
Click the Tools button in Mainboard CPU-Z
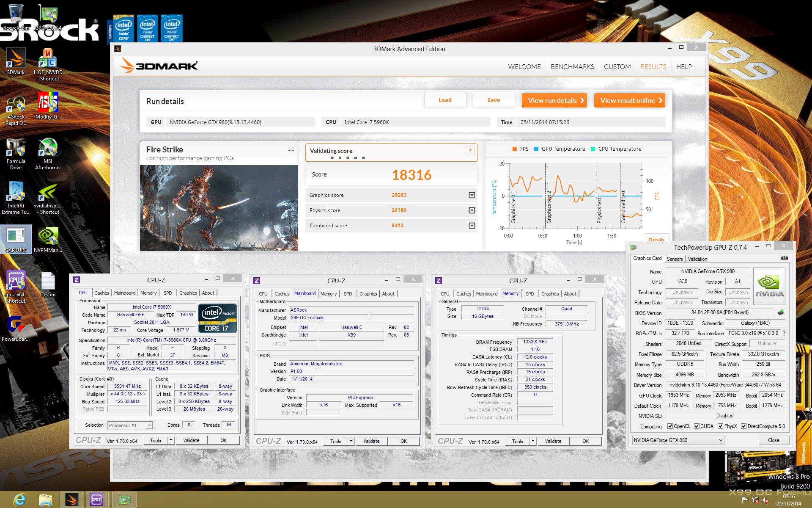(x=336, y=441)
